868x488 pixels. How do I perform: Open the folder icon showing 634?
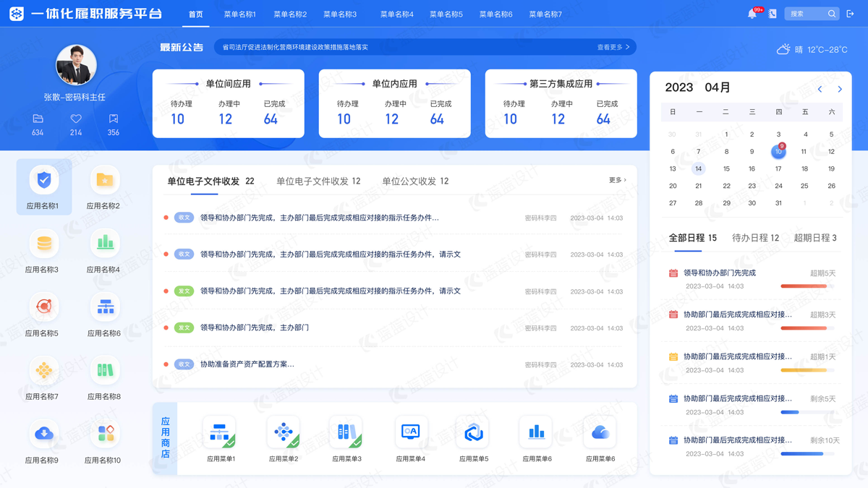(x=38, y=119)
